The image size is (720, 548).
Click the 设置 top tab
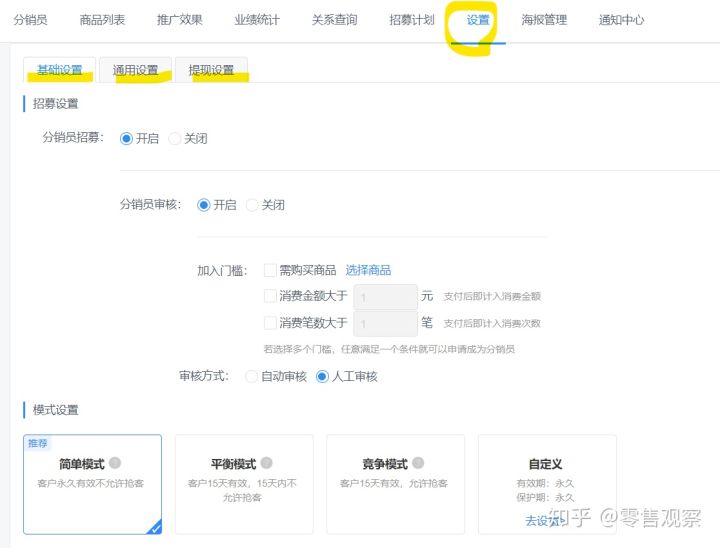click(478, 20)
